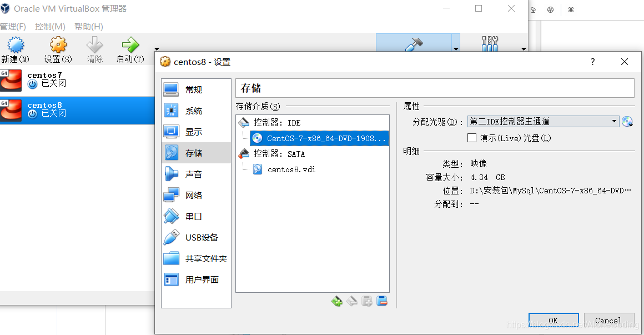Screen dimensions: 644x335
Task: Click add storage attachment green plus icon
Action: 337,301
